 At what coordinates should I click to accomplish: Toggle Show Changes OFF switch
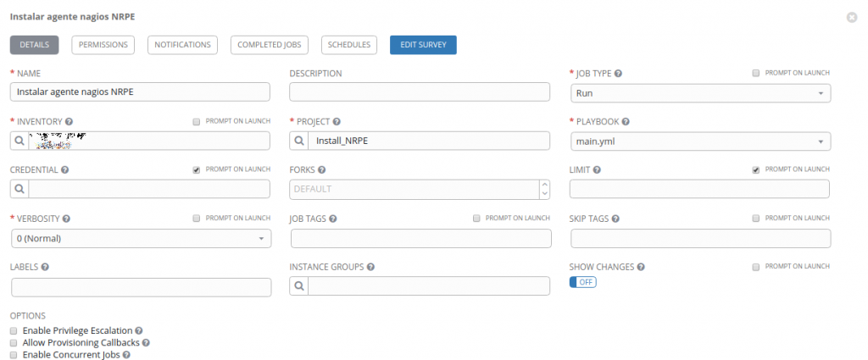pos(583,283)
